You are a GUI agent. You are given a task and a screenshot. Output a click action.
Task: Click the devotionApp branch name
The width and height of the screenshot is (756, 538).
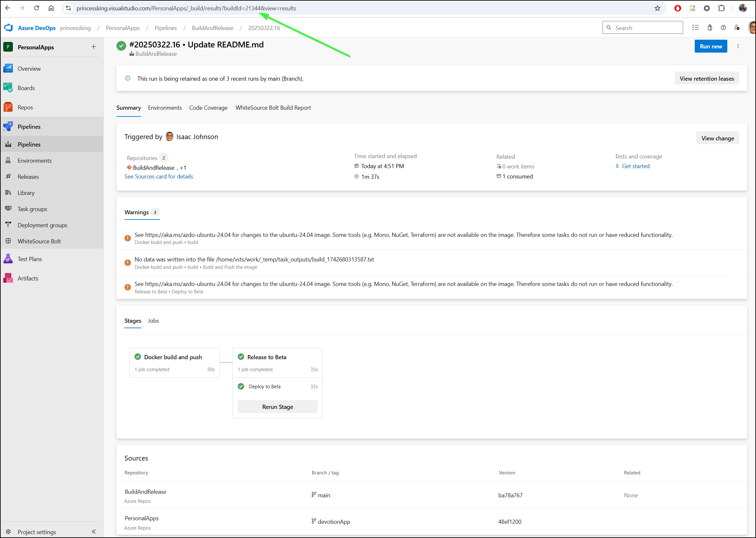click(333, 522)
